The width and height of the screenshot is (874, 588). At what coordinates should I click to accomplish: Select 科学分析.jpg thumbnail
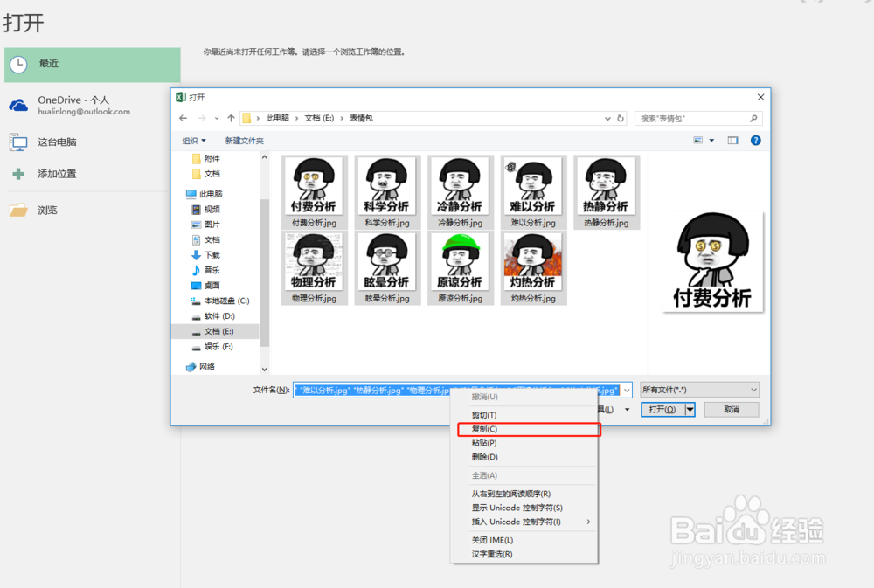click(x=387, y=191)
